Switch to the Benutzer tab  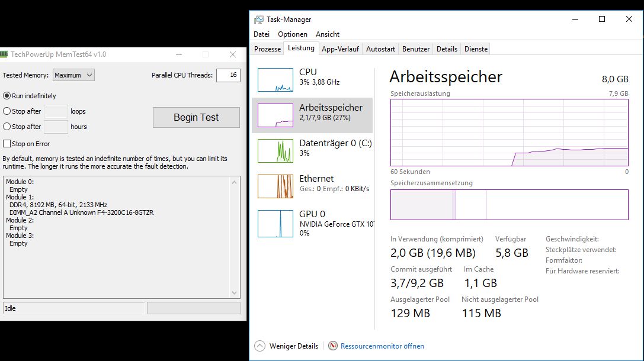point(416,49)
